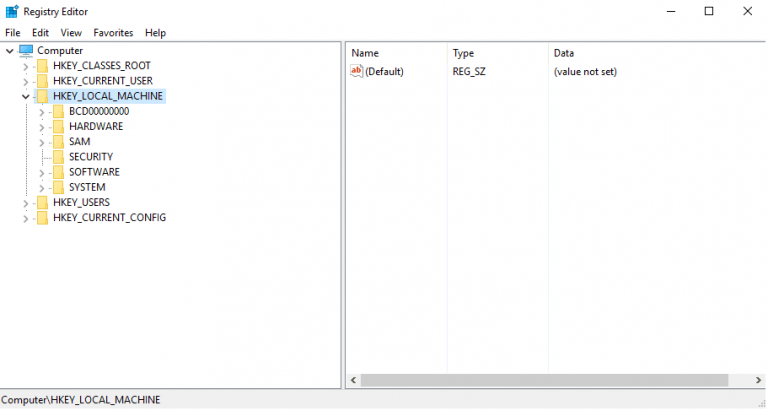Image resolution: width=768 pixels, height=411 pixels.
Task: Expand the HKEY_USERS key
Action: pyautogui.click(x=25, y=203)
